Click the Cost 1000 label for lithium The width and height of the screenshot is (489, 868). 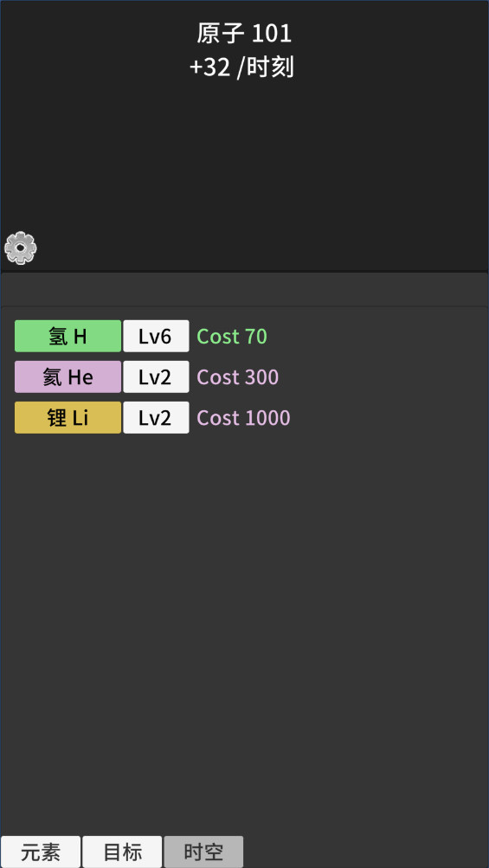click(x=244, y=418)
